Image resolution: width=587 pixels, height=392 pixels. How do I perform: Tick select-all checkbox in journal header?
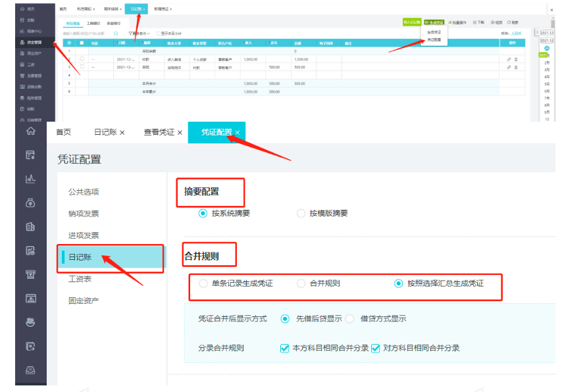82,43
